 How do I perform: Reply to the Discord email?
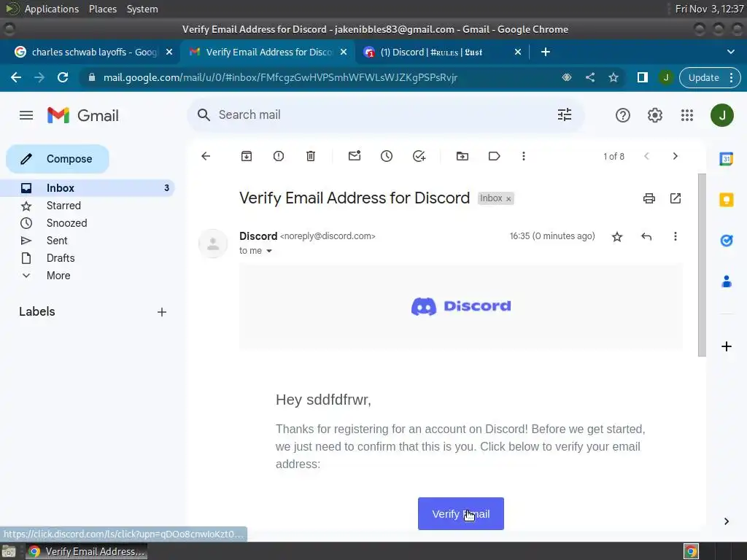tap(646, 237)
